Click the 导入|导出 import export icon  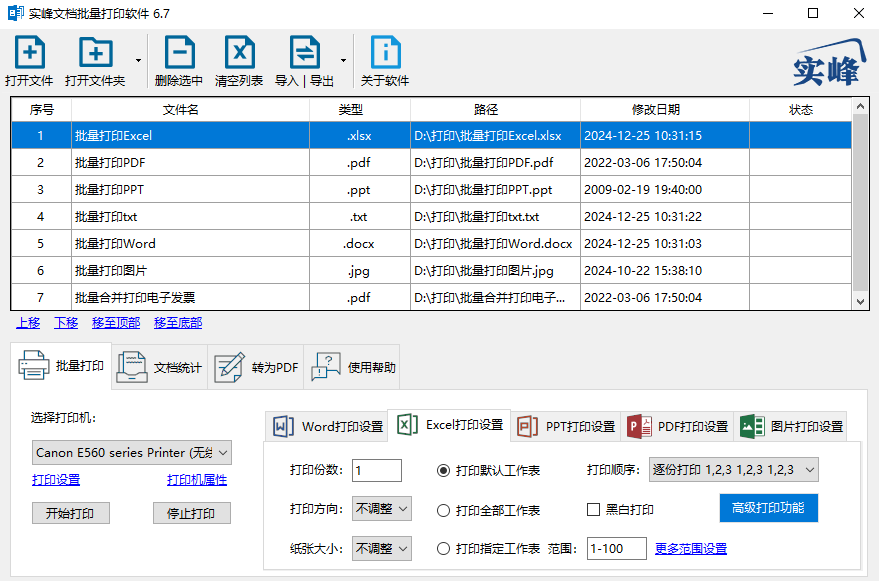304,52
